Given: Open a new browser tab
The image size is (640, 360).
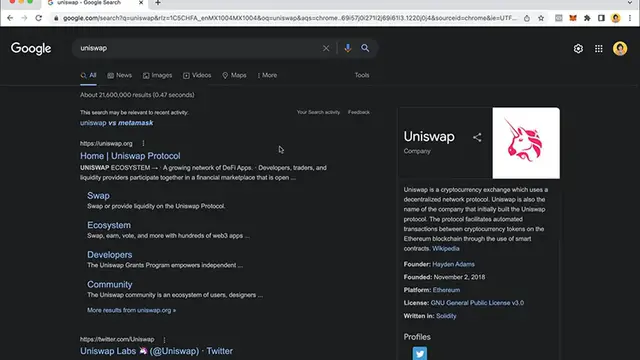Looking at the screenshot, I should pyautogui.click(x=158, y=3).
